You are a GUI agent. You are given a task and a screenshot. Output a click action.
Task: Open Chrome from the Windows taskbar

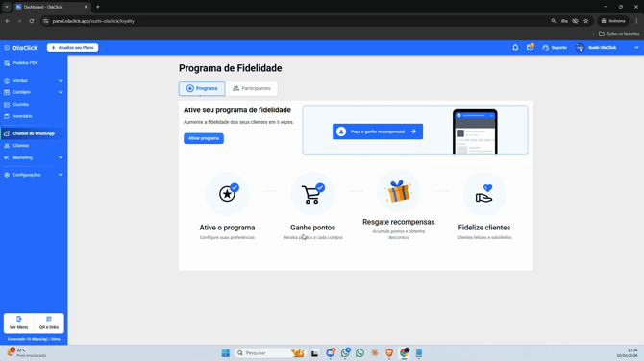coord(405,352)
